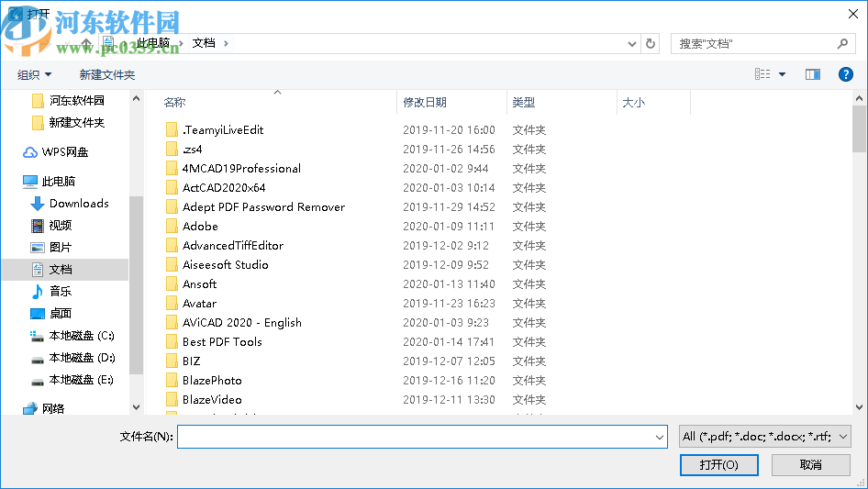Sort by 类型 column header
The width and height of the screenshot is (868, 489).
point(523,103)
